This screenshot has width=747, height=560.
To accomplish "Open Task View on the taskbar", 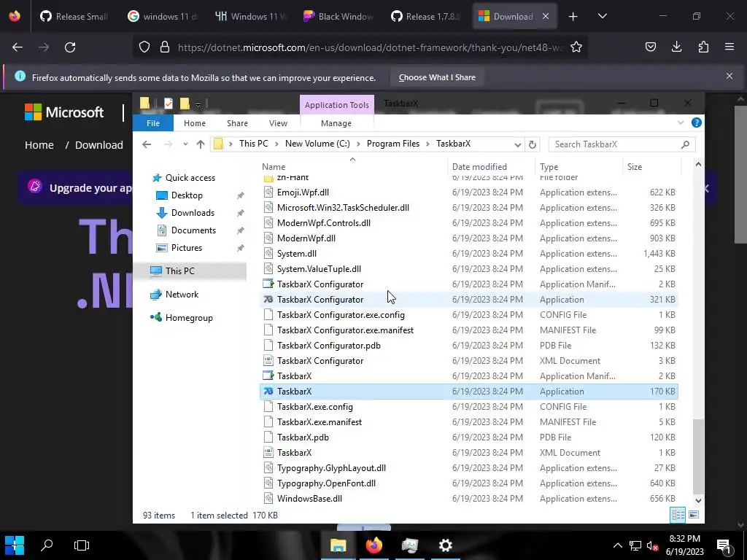I will [x=82, y=545].
